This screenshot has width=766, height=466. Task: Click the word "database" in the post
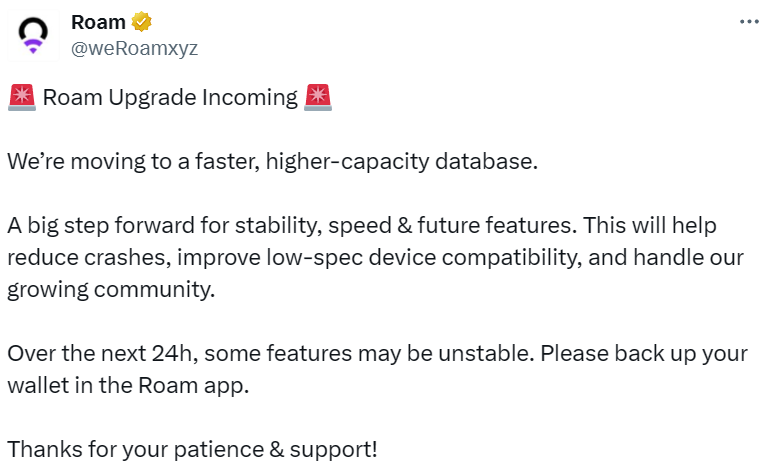[494, 162]
